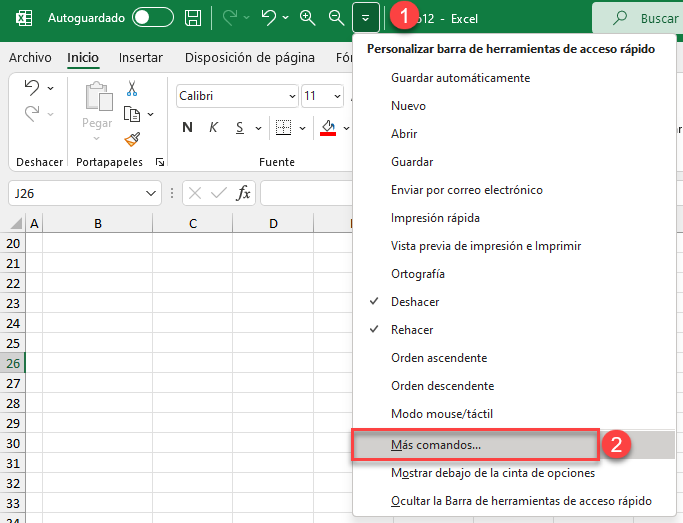
Task: Expand the underline style arrow
Action: coord(258,128)
